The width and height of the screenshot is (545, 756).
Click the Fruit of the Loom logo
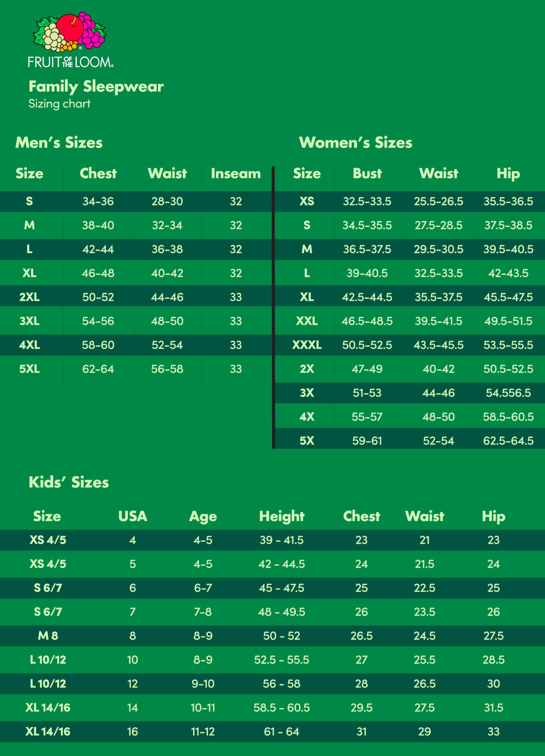coord(70,40)
